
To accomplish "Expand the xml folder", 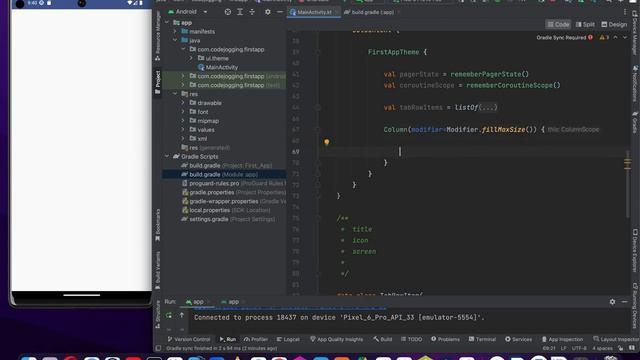I will 183,139.
